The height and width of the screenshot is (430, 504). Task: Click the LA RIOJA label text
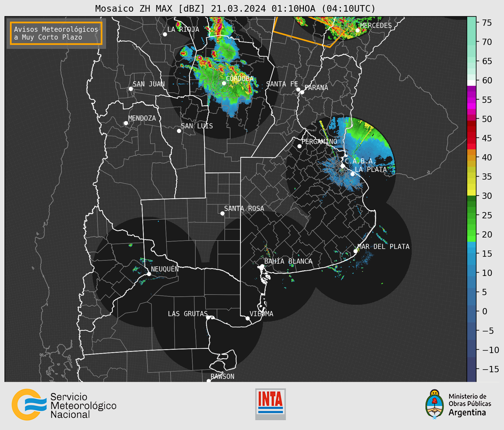183,29
